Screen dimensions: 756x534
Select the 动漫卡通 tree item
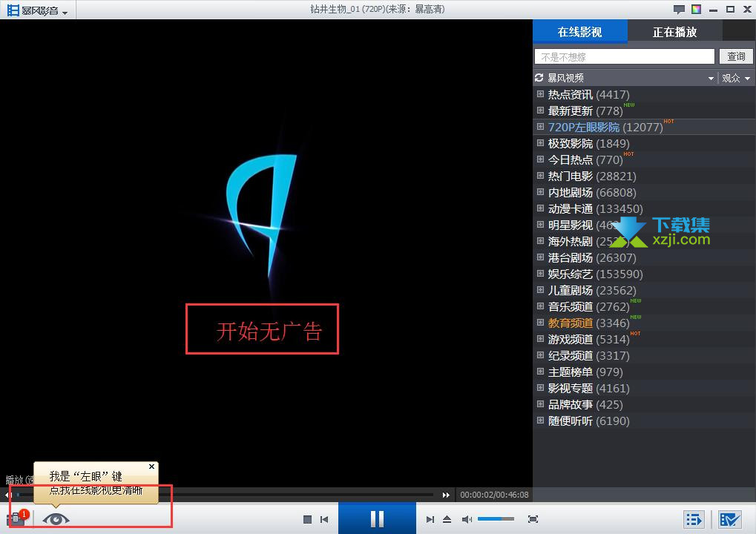[596, 208]
